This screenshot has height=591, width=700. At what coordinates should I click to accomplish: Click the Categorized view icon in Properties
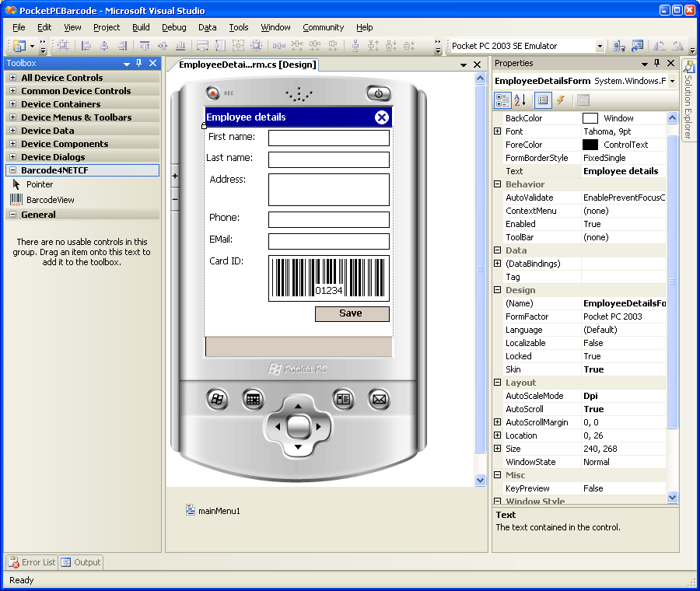502,100
